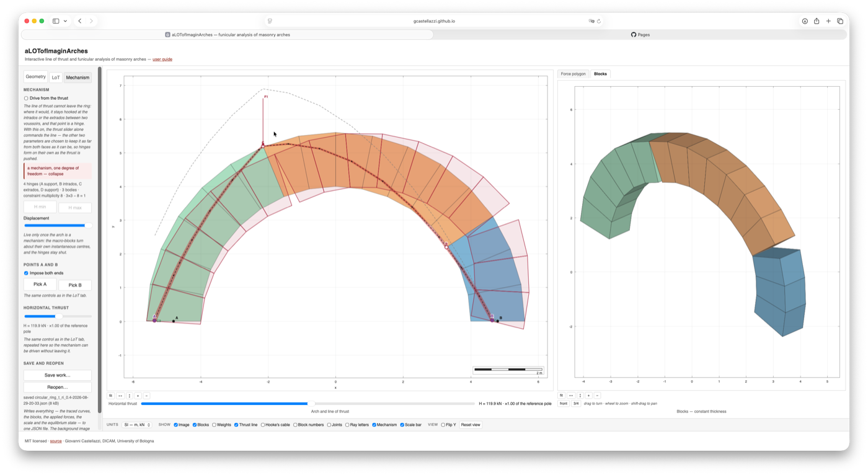The image size is (868, 475).
Task: Fit arch plot height with vertical arrows button
Action: point(129,396)
